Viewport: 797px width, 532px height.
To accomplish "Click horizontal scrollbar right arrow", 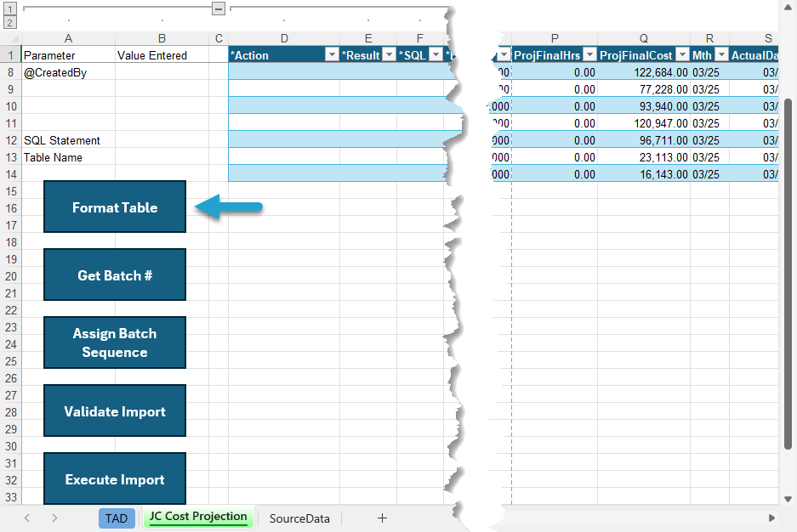I will [771, 518].
